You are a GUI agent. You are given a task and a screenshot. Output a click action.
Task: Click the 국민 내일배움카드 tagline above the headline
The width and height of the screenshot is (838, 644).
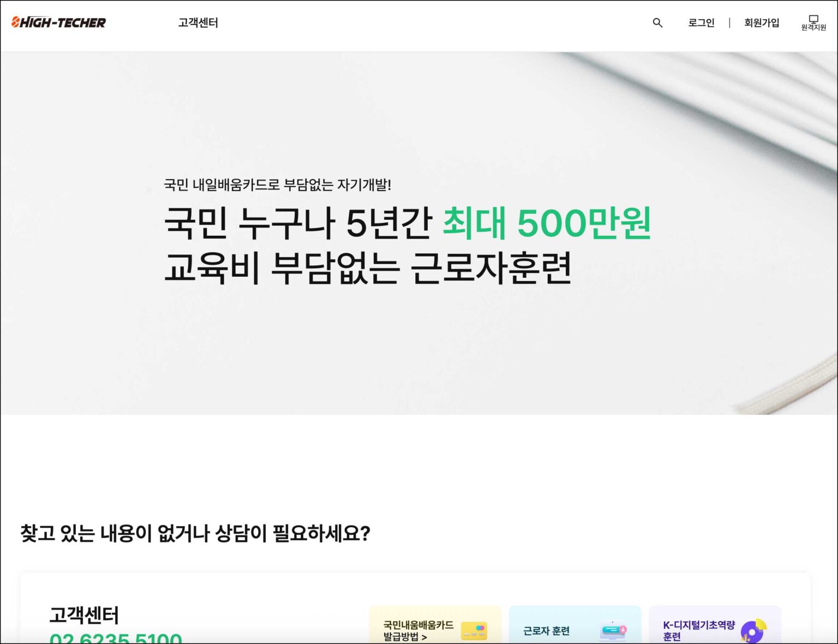click(x=279, y=184)
